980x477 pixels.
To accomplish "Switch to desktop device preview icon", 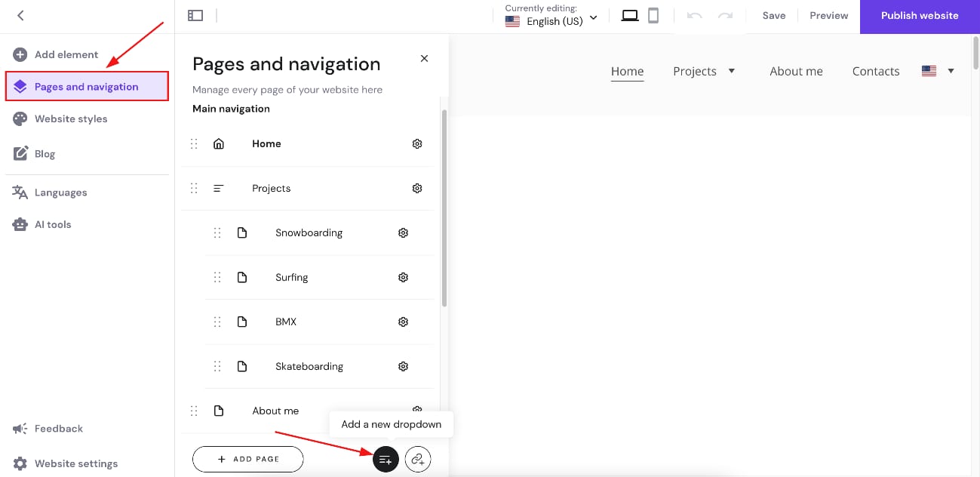I will tap(629, 16).
